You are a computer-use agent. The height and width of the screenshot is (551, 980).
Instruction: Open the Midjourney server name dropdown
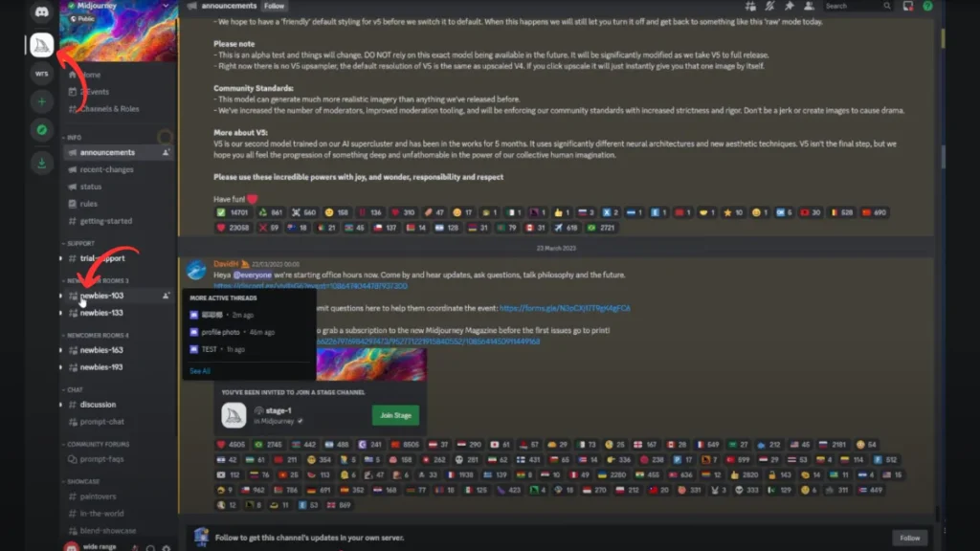119,6
